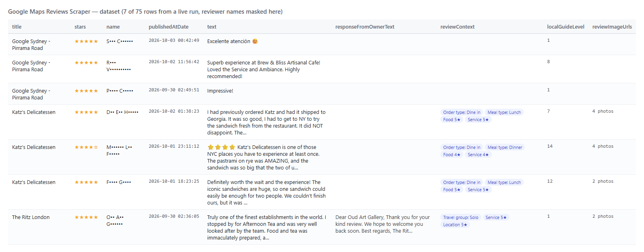Click '4 photos' in M•••••• L•• row
The height and width of the screenshot is (252, 644).
point(603,146)
